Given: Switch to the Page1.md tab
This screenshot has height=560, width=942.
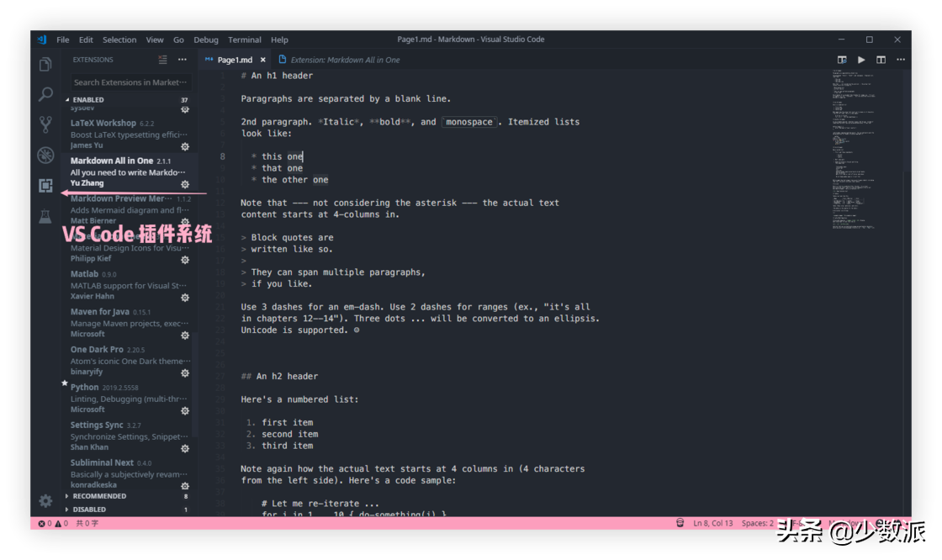Looking at the screenshot, I should click(235, 60).
